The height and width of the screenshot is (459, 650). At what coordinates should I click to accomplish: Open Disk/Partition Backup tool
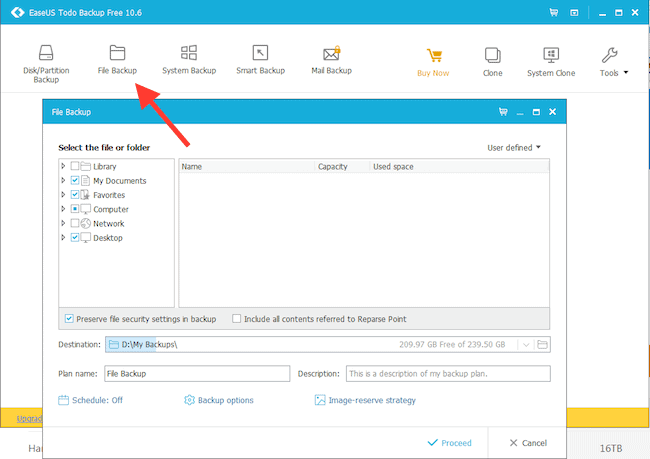pos(46,63)
